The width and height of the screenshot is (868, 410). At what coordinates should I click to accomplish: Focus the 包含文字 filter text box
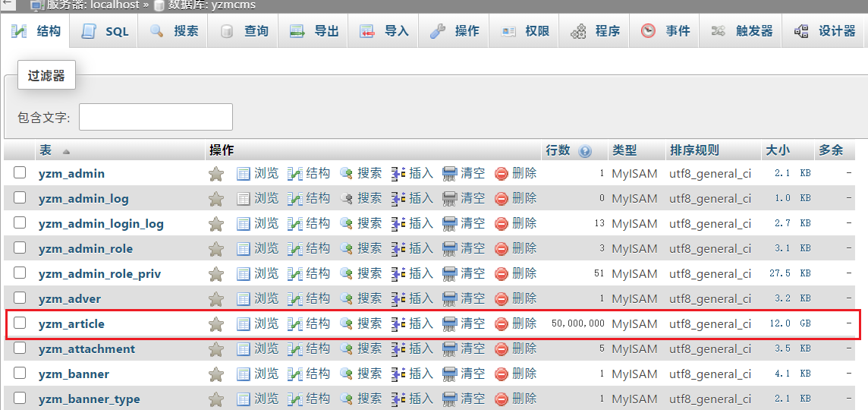156,117
